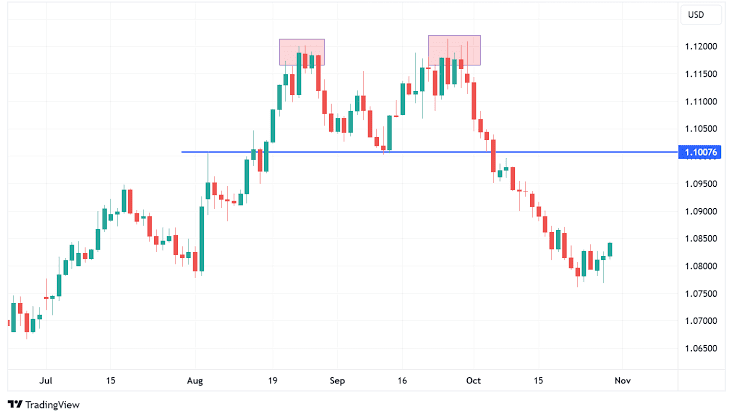Viewport: 733px width, 418px height.
Task: Click the 19 date label after Aug
Action: (273, 381)
